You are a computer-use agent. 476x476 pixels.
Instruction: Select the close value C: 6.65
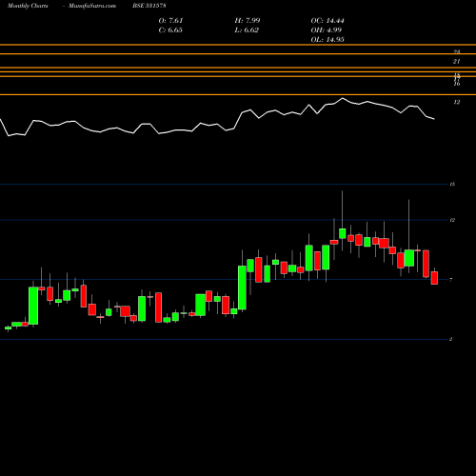pos(170,30)
